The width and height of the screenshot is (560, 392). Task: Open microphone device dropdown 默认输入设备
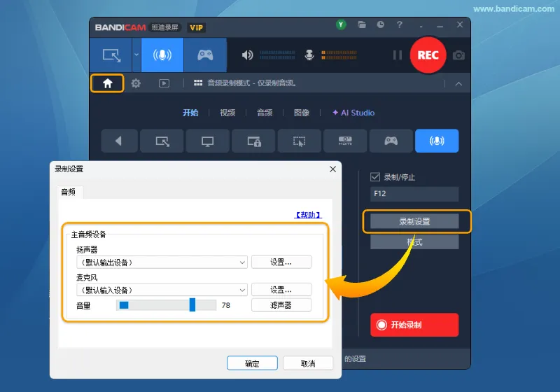tap(162, 290)
